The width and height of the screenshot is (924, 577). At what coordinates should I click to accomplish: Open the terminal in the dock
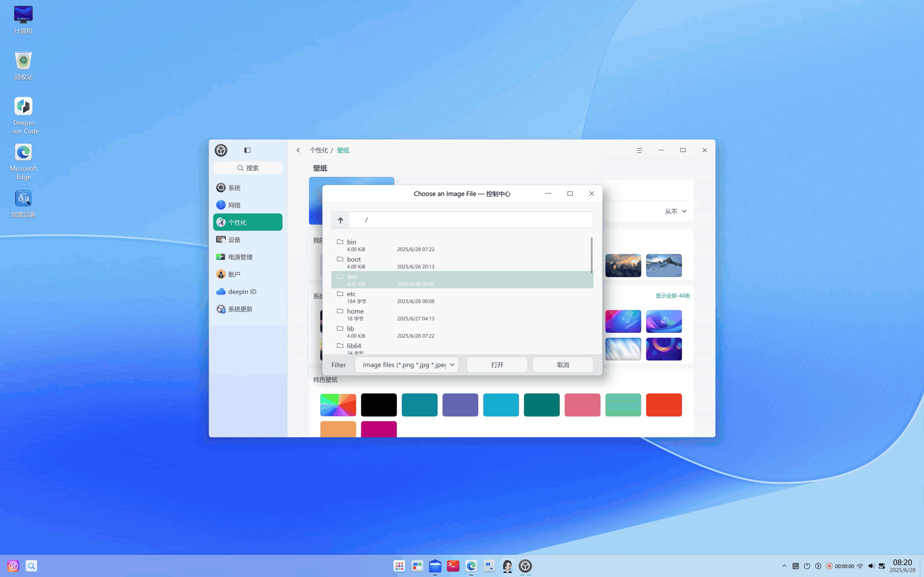coord(453,566)
